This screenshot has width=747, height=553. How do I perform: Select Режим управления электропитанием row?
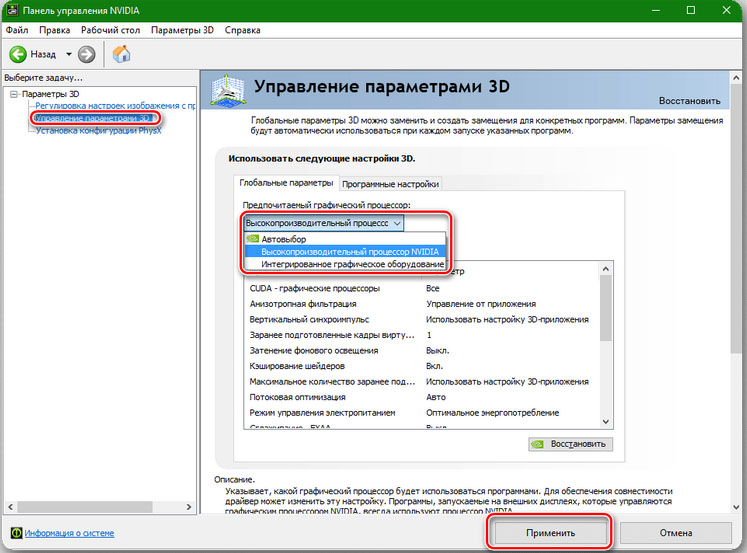point(421,412)
